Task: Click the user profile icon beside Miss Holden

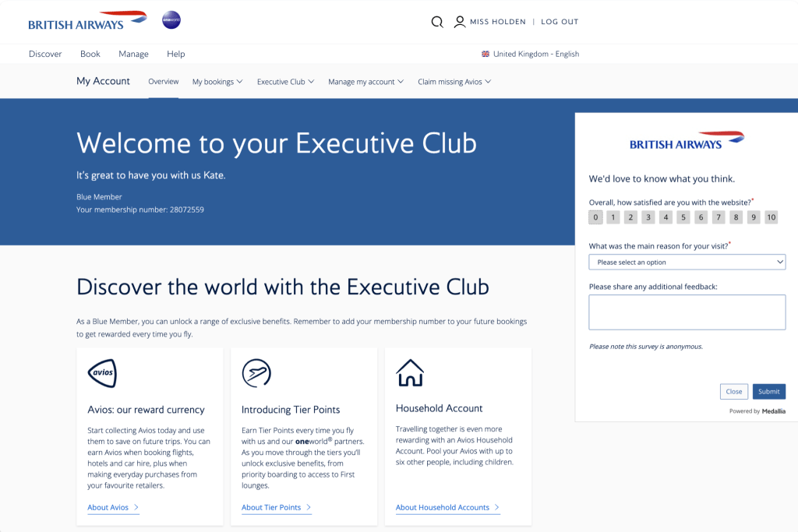Action: tap(460, 22)
